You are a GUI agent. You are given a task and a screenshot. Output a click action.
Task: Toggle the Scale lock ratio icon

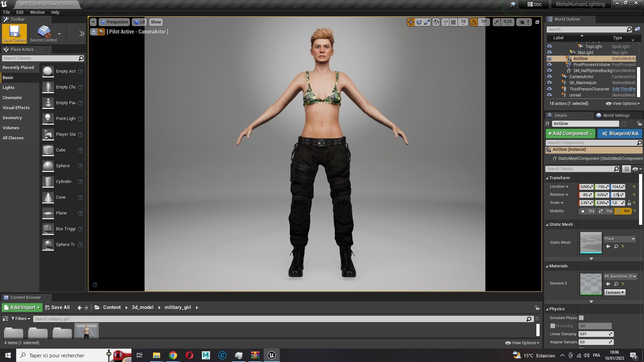coord(629,203)
